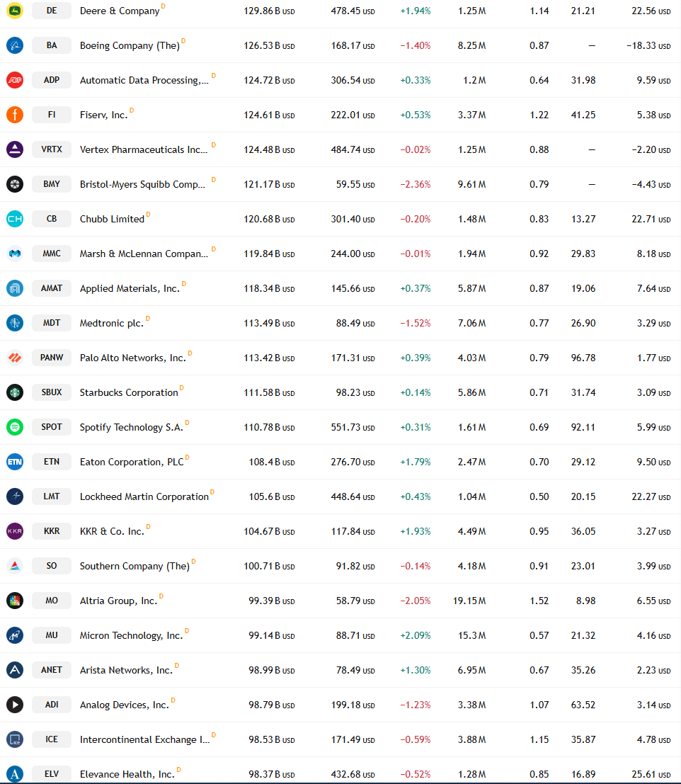The height and width of the screenshot is (784, 681).
Task: Select the VRTX ticker badge
Action: click(x=52, y=149)
